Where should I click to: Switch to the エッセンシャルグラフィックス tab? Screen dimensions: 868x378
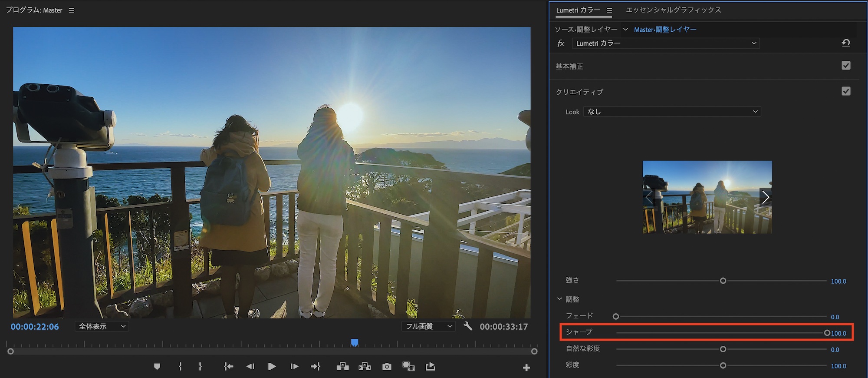pyautogui.click(x=674, y=10)
